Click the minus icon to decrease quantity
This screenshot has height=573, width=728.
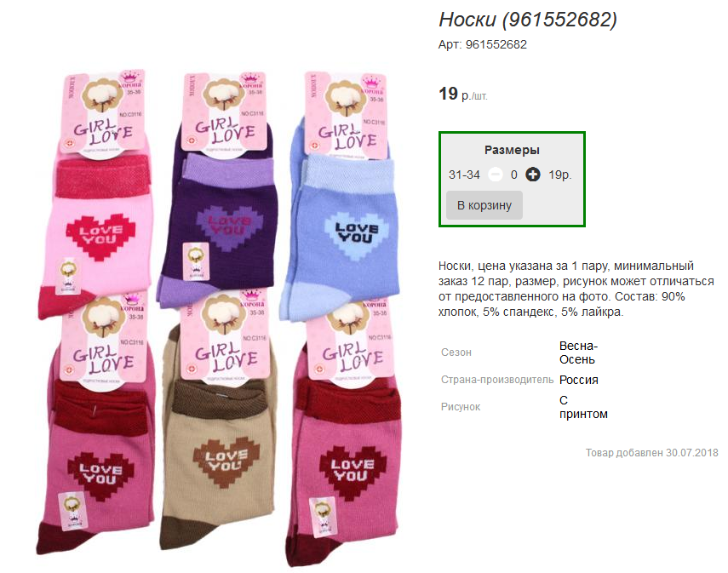pyautogui.click(x=496, y=175)
